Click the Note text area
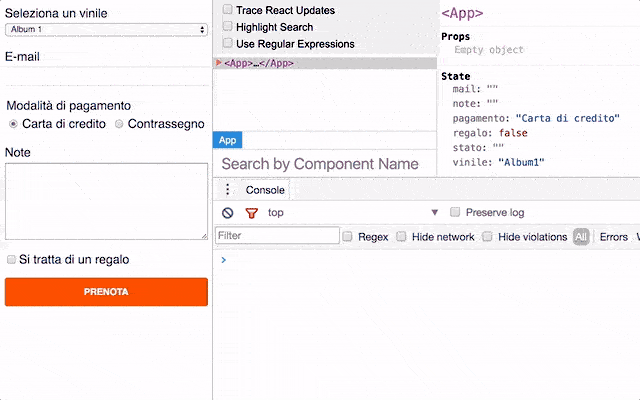 click(x=105, y=201)
